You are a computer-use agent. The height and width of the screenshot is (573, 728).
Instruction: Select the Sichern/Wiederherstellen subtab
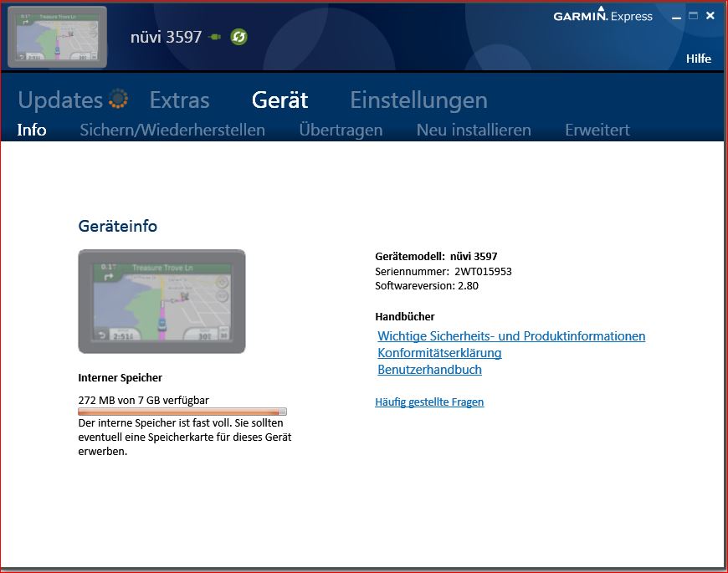(x=172, y=130)
